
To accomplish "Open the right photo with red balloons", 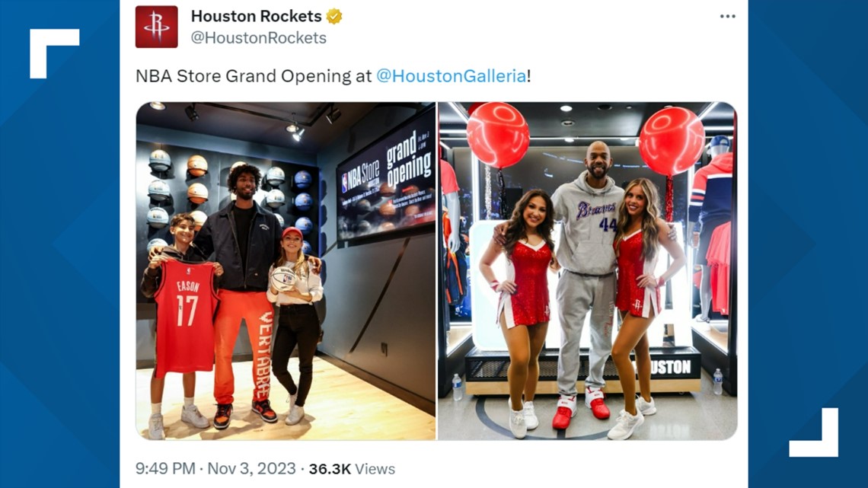I will coord(587,271).
